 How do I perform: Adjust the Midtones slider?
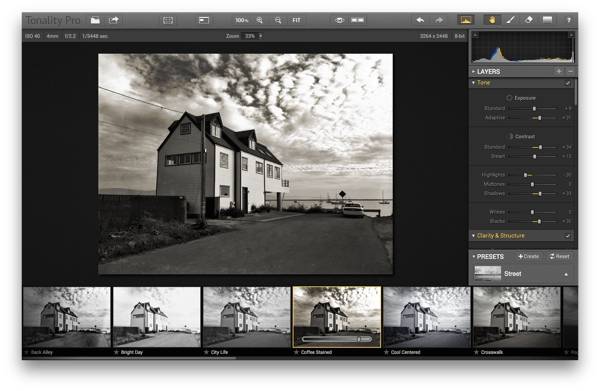coord(532,184)
